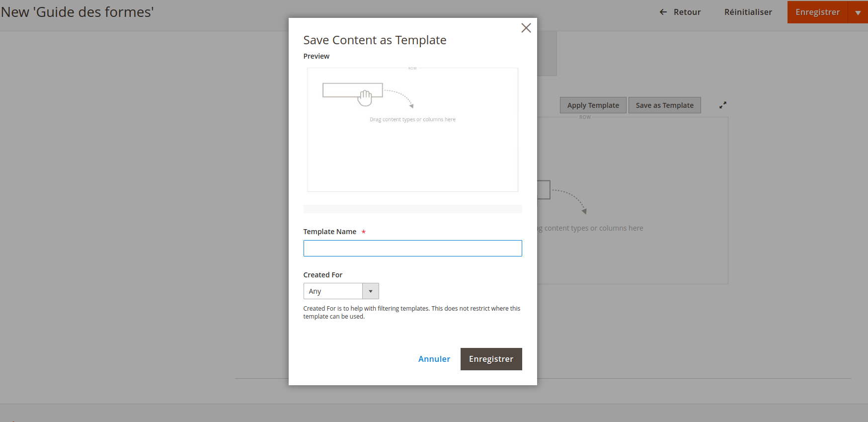The width and height of the screenshot is (868, 422).
Task: Open the Created For dropdown set to Any
Action: point(341,291)
